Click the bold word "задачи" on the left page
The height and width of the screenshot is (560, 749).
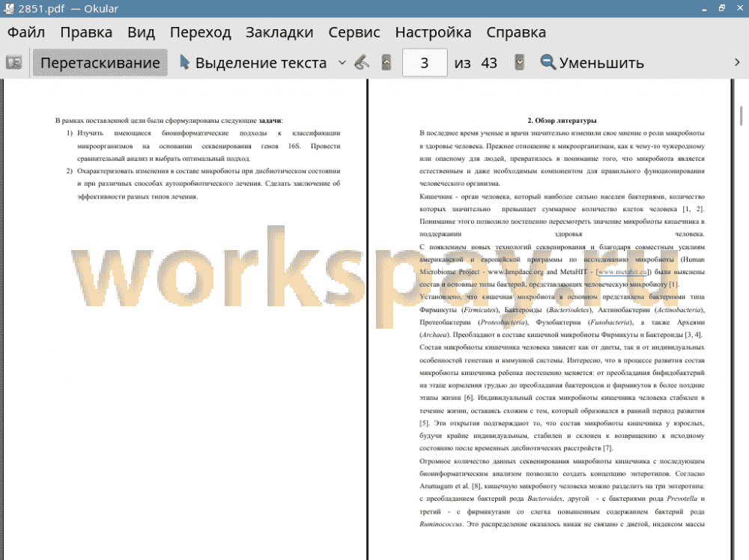(270, 121)
